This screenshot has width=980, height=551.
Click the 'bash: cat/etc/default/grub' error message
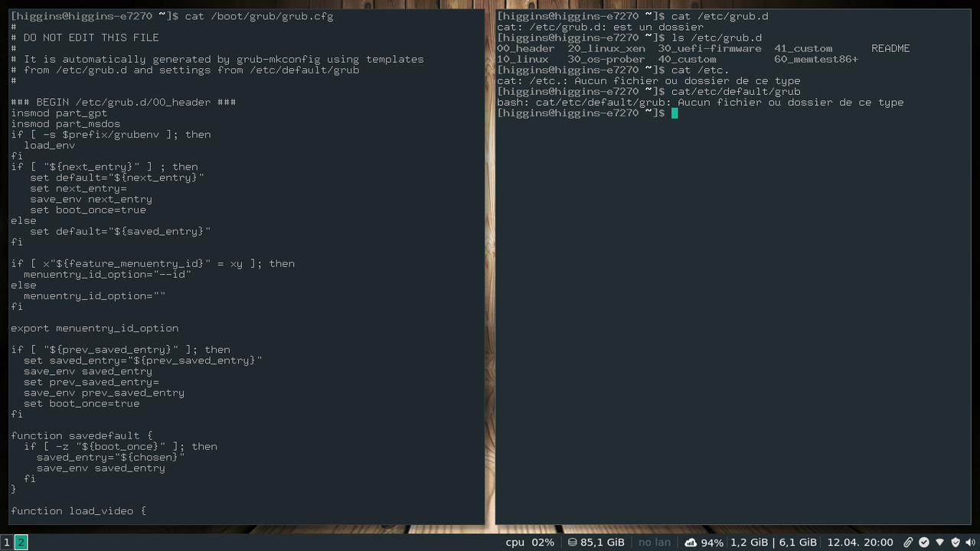point(700,102)
